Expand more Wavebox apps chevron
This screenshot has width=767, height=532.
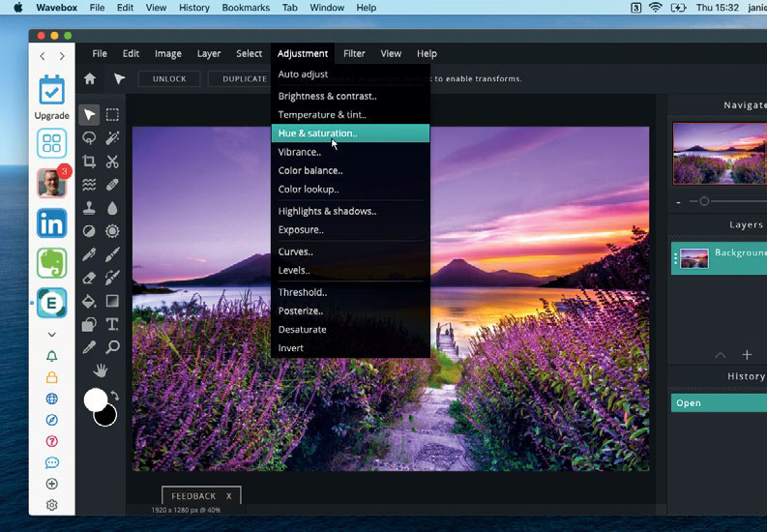coord(52,335)
